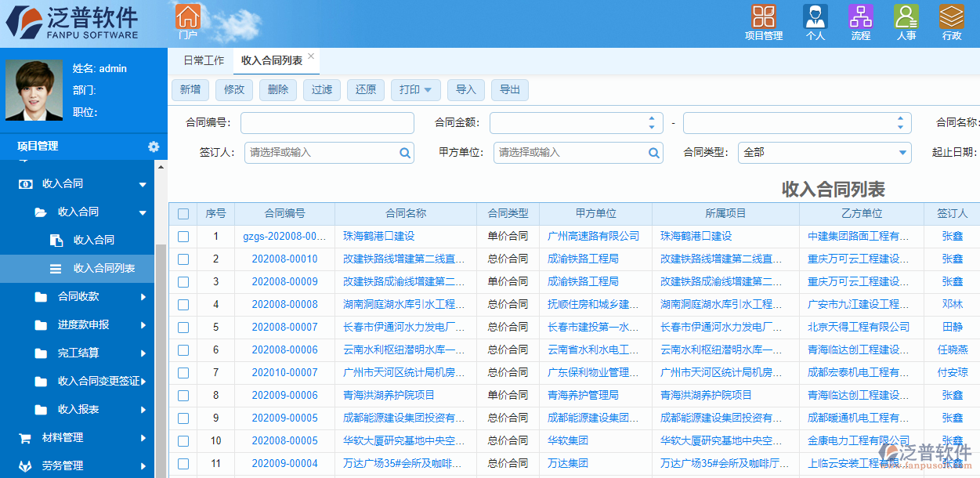Click the 人事 (HR) icon

(906, 17)
